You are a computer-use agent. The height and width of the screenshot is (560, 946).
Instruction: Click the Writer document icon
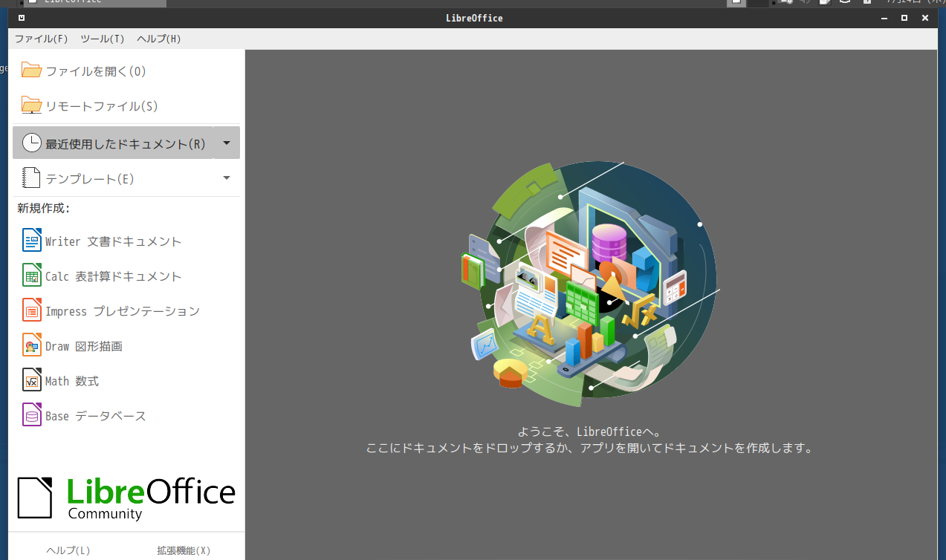(32, 241)
